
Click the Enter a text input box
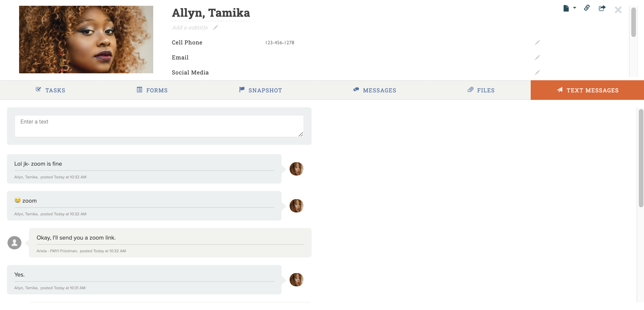[x=159, y=126]
